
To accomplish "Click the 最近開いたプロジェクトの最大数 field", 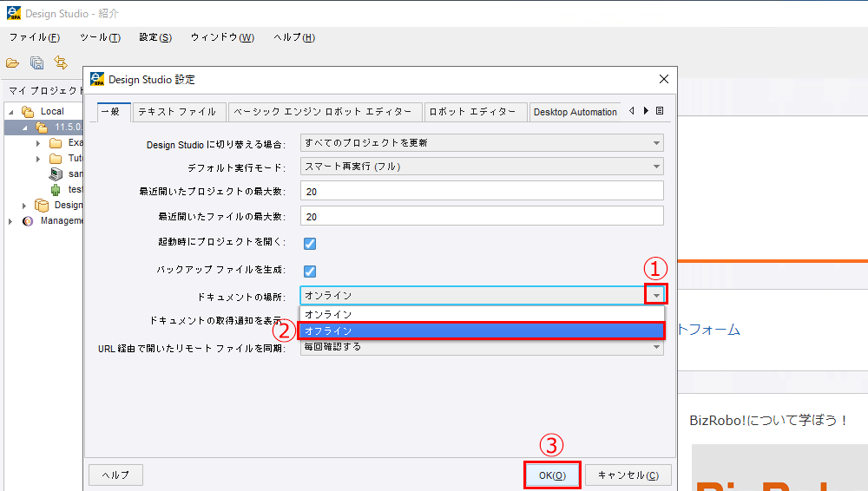I will (x=482, y=191).
